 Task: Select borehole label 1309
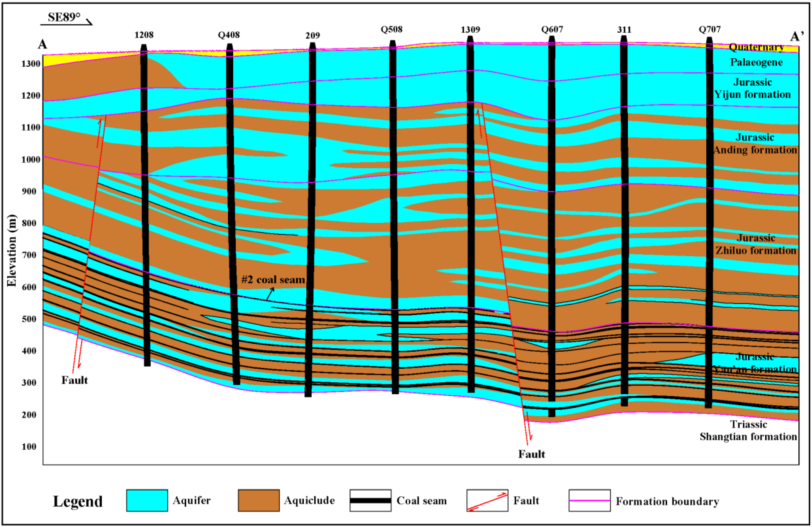pyautogui.click(x=470, y=30)
